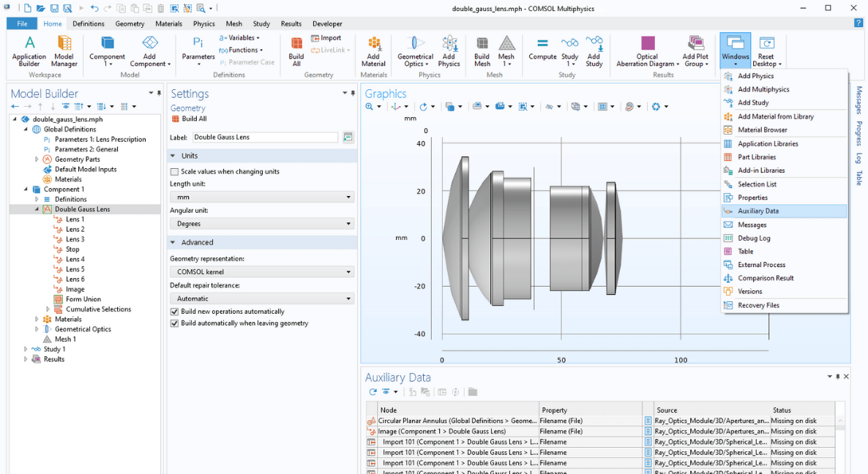Image resolution: width=868 pixels, height=474 pixels.
Task: Open Geometry representation combo box
Action: click(262, 272)
